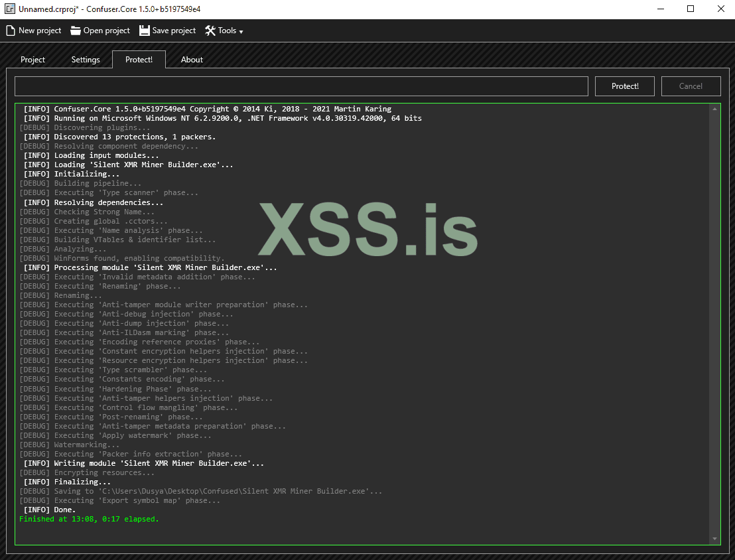Click the Open project label
The height and width of the screenshot is (560, 735).
click(106, 31)
